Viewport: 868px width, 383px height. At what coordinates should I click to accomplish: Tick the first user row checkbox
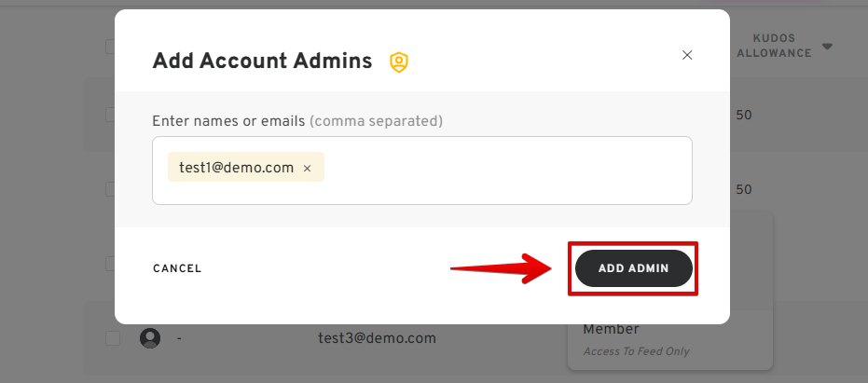click(x=110, y=115)
